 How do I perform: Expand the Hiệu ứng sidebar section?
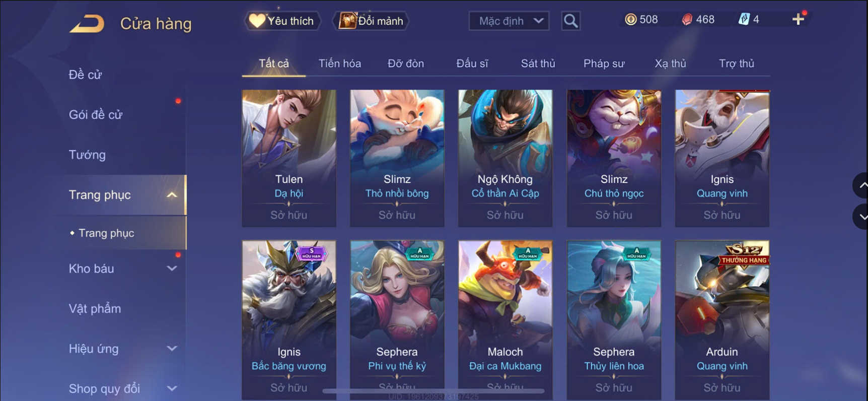click(x=172, y=349)
